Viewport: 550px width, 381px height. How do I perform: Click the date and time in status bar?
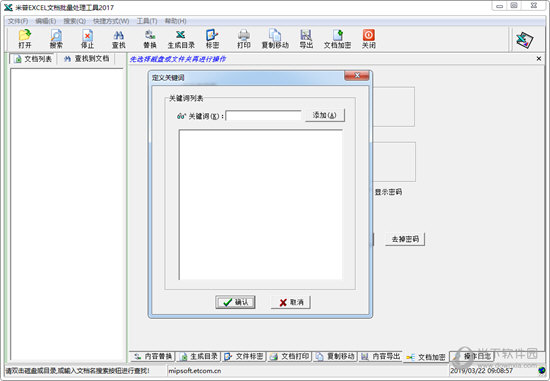click(x=482, y=370)
